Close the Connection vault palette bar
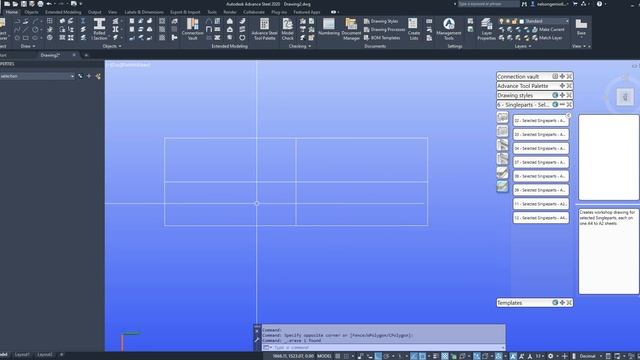640x360 pixels. (x=569, y=76)
